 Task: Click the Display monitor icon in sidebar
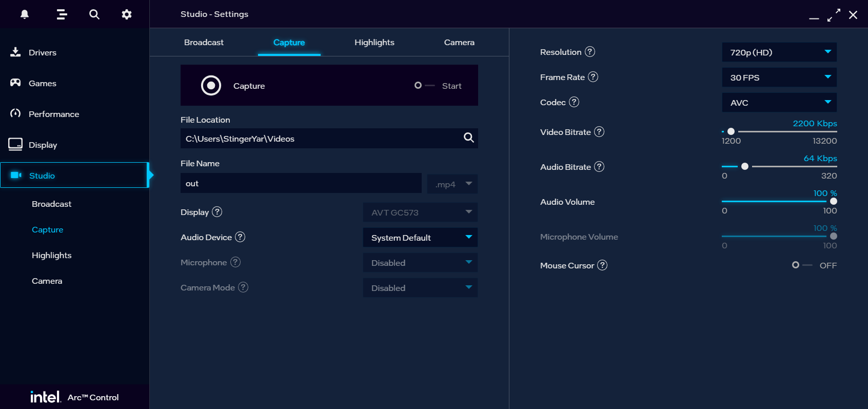click(x=15, y=144)
